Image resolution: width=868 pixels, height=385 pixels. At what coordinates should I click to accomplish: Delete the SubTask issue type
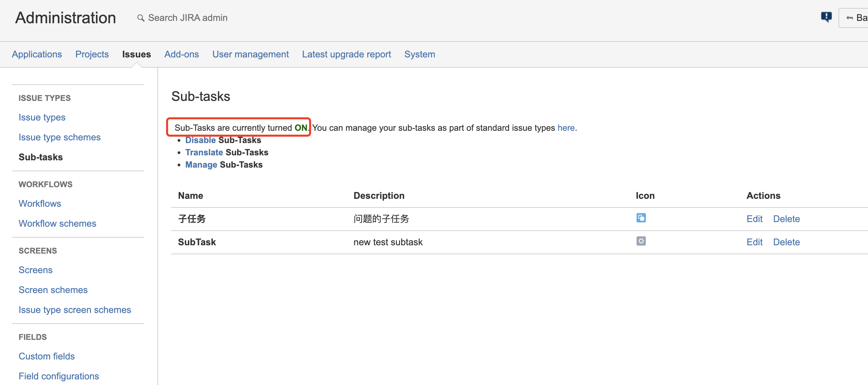(x=786, y=242)
